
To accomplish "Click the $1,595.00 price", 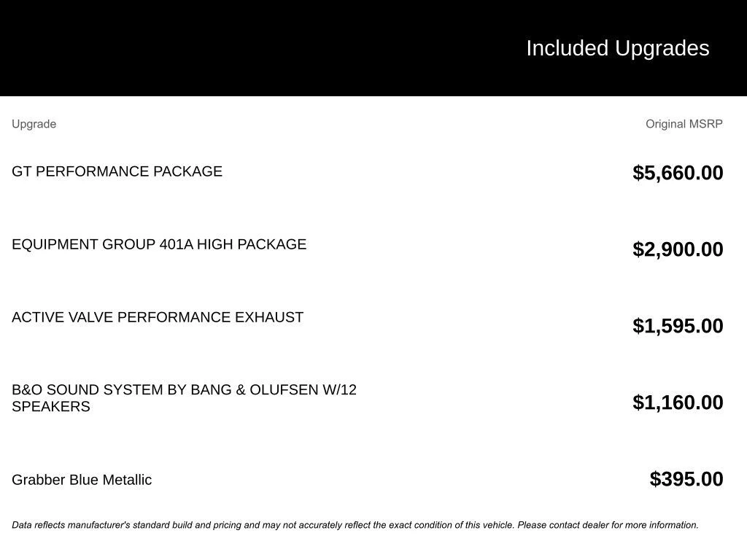I will coord(678,326).
